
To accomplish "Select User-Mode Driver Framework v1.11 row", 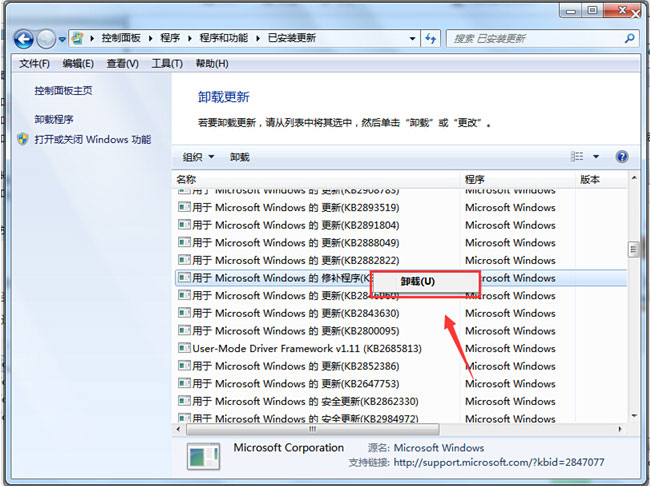I will coord(400,348).
